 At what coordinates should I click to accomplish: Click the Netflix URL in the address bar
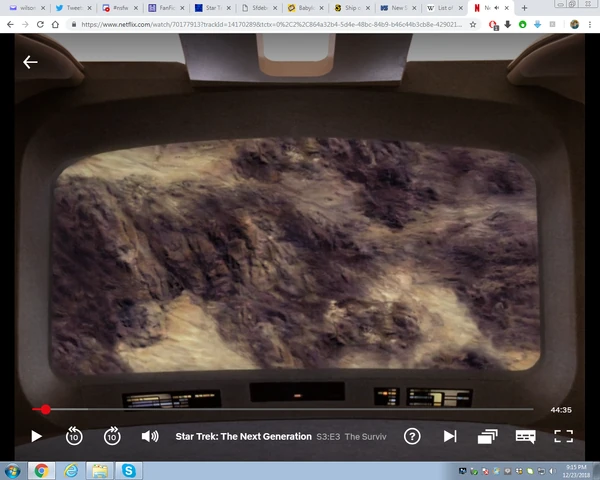(271, 24)
